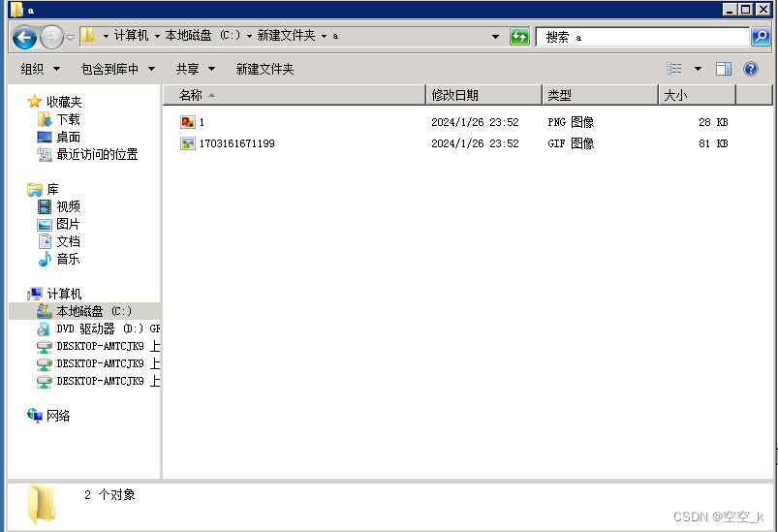Open the 文档 library
This screenshot has width=778, height=532.
68,241
